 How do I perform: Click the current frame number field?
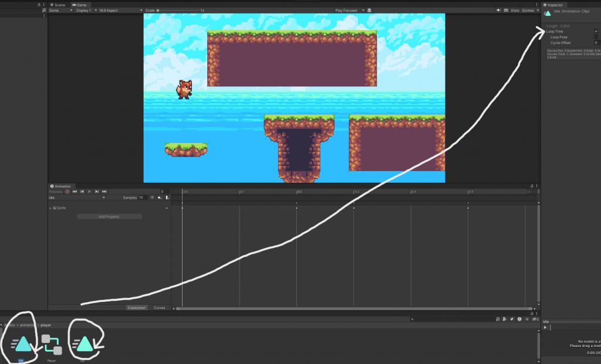[x=165, y=192]
